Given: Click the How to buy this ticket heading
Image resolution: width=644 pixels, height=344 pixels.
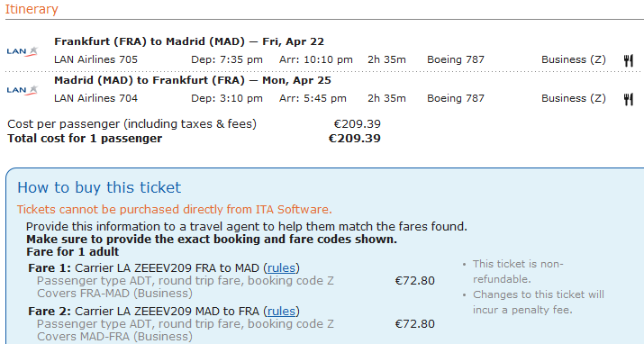Looking at the screenshot, I should click(x=99, y=187).
